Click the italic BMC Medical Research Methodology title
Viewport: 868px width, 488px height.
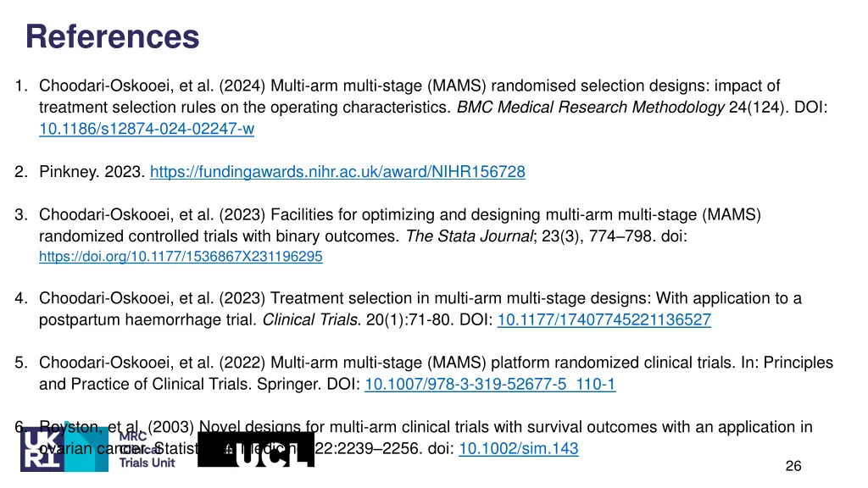coord(590,107)
